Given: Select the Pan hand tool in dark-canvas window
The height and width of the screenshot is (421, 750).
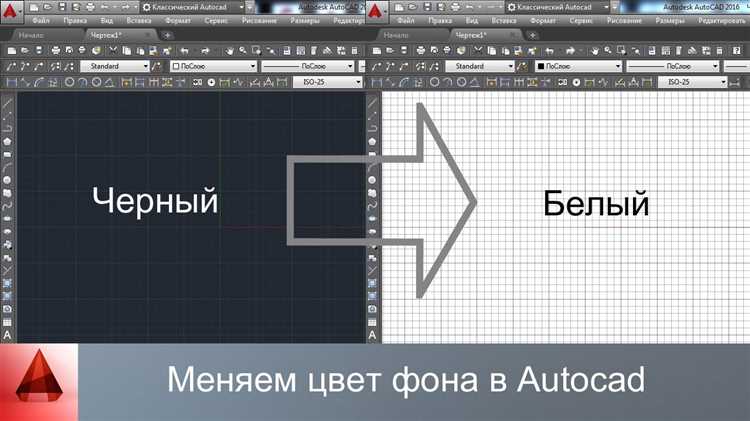Looking at the screenshot, I should pyautogui.click(x=230, y=50).
